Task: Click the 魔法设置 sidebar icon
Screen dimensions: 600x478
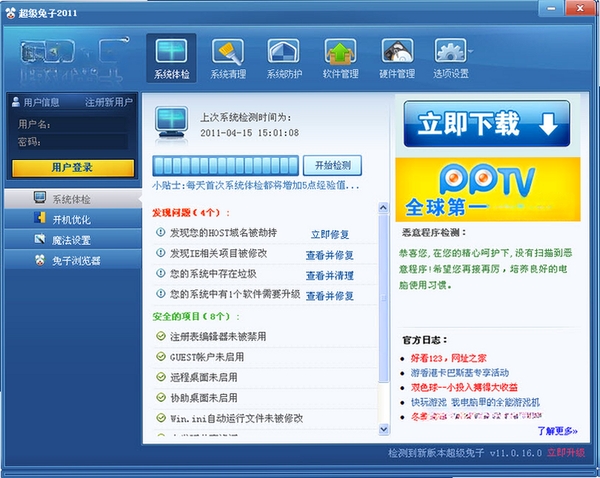Action: point(40,239)
